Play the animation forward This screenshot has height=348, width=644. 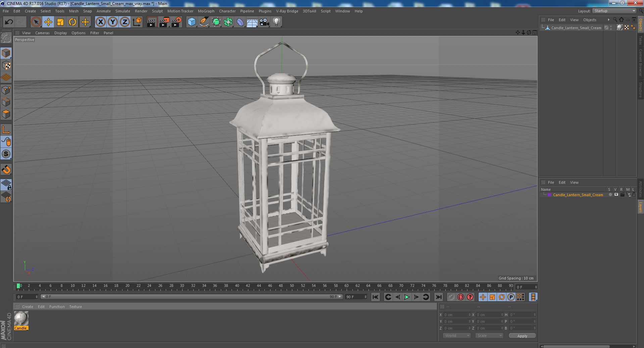point(407,297)
